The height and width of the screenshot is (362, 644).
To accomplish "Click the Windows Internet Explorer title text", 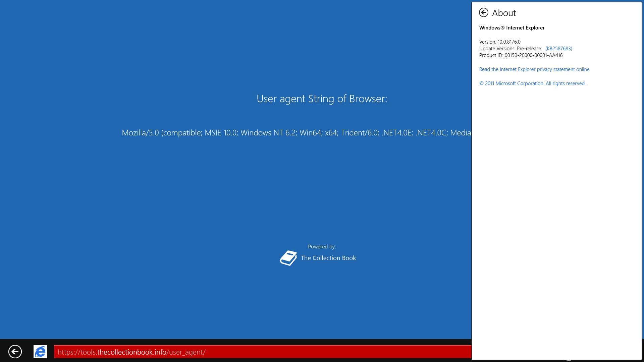I will point(512,28).
